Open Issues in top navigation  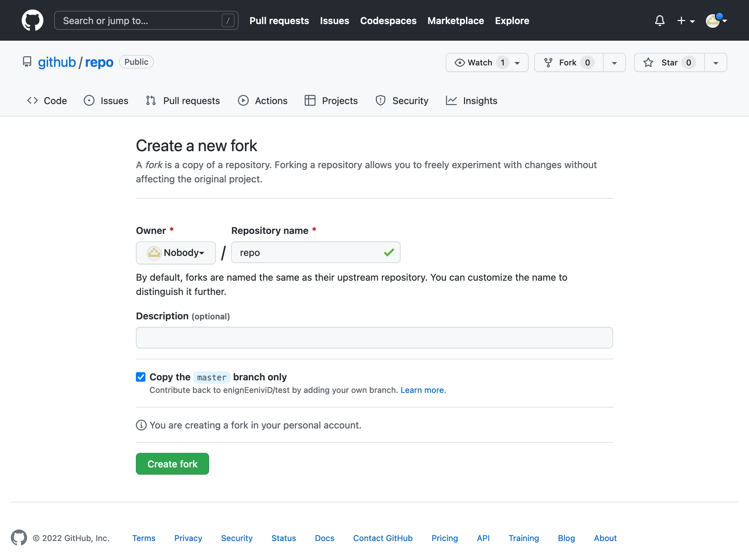click(334, 21)
